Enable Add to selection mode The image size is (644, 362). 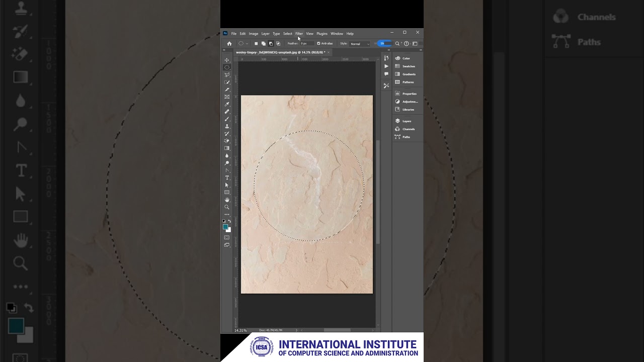263,44
